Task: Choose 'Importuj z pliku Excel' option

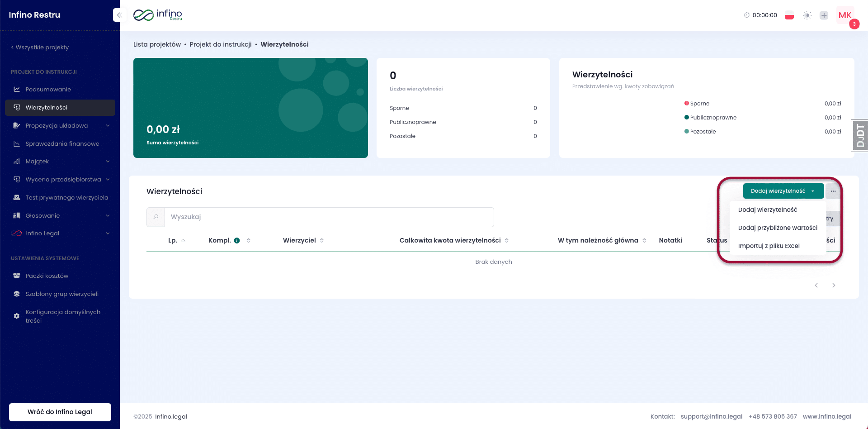Action: click(769, 246)
